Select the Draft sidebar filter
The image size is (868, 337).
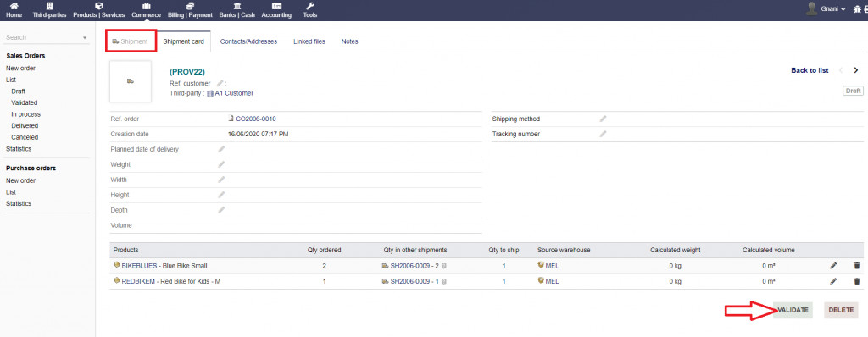(19, 91)
